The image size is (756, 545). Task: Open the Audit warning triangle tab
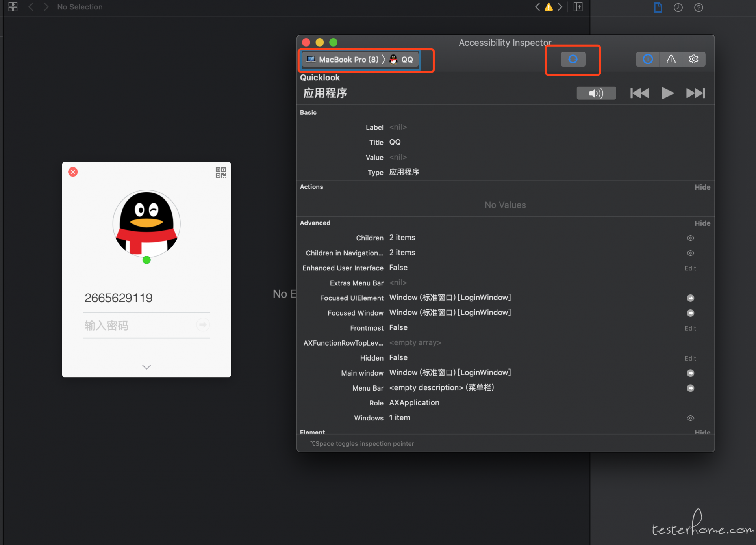point(671,60)
